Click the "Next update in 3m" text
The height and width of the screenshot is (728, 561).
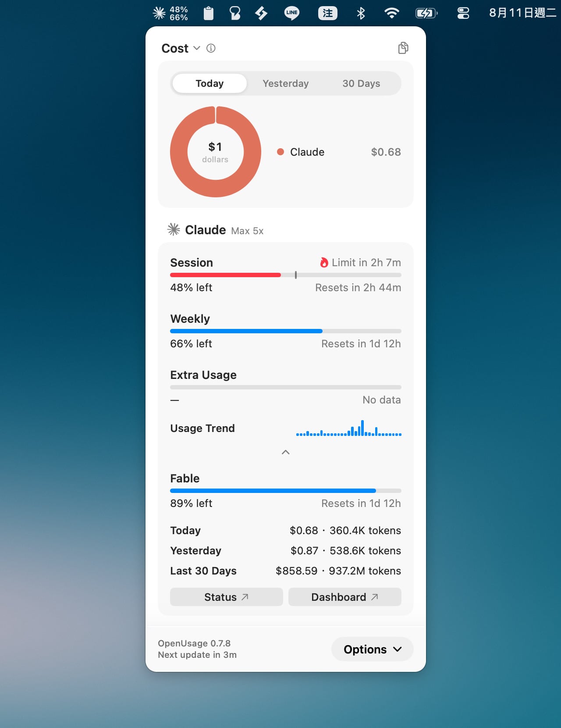[x=197, y=655]
